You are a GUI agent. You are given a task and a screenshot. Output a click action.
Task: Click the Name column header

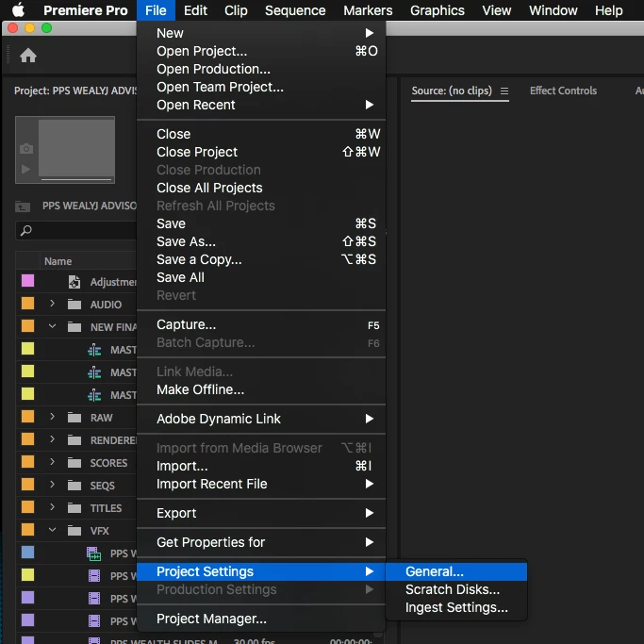click(x=58, y=261)
